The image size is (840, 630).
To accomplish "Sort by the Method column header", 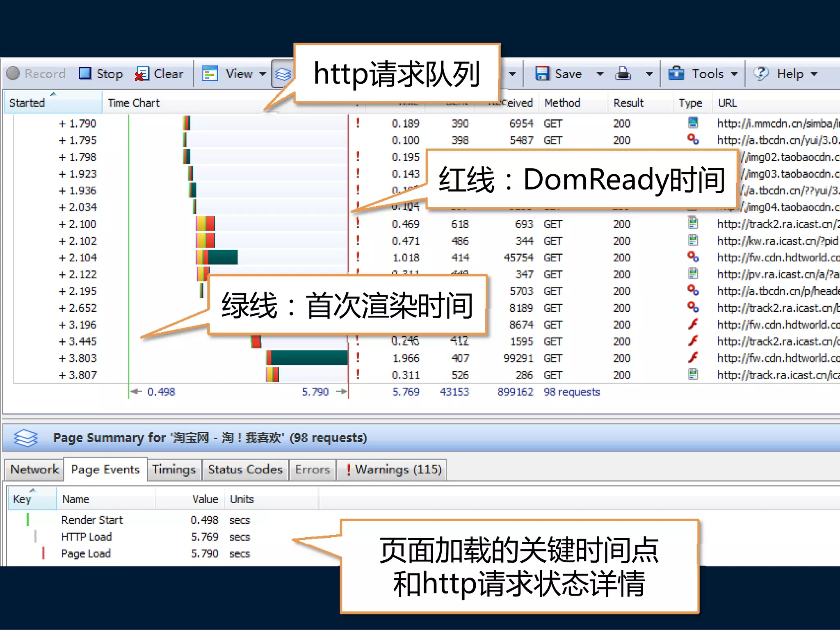I will [573, 102].
